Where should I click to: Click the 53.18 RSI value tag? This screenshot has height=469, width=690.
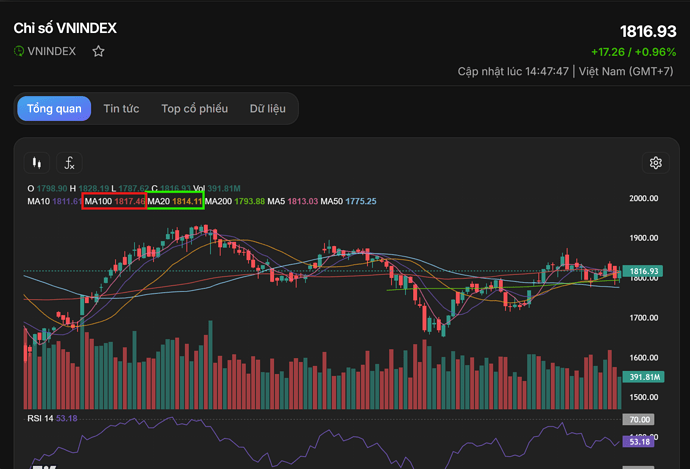pos(639,442)
